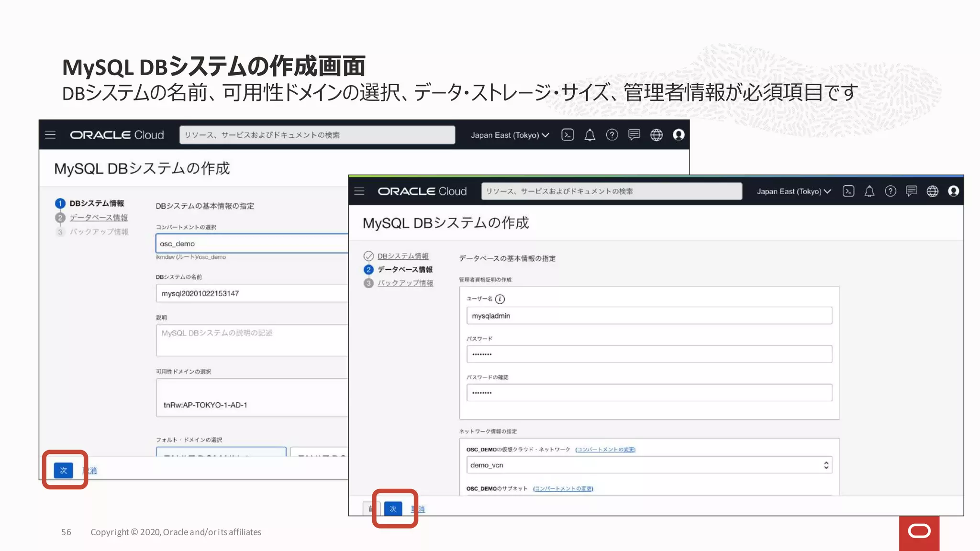The image size is (980, 551).
Task: Go to DBシステム情報 step in front window
Action: (397, 256)
